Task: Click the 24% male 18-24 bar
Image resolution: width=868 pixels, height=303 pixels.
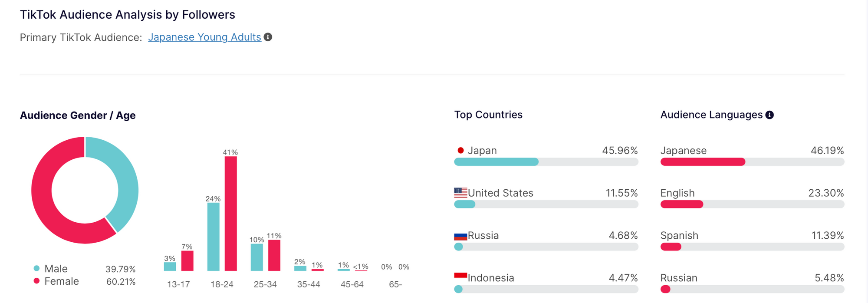Action: 213,237
